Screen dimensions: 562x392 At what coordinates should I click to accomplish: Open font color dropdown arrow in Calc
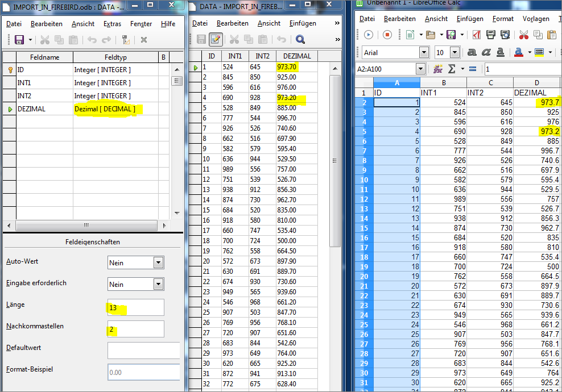coord(530,52)
